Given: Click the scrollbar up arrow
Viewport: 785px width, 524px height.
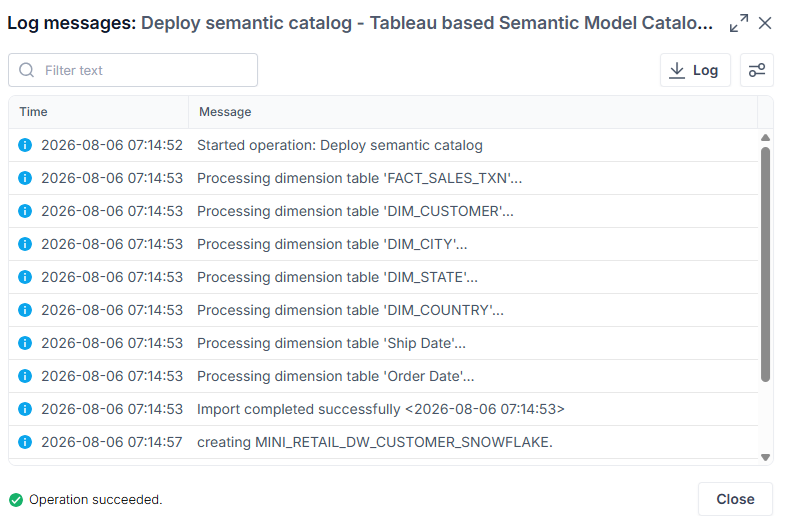Looking at the screenshot, I should (765, 138).
